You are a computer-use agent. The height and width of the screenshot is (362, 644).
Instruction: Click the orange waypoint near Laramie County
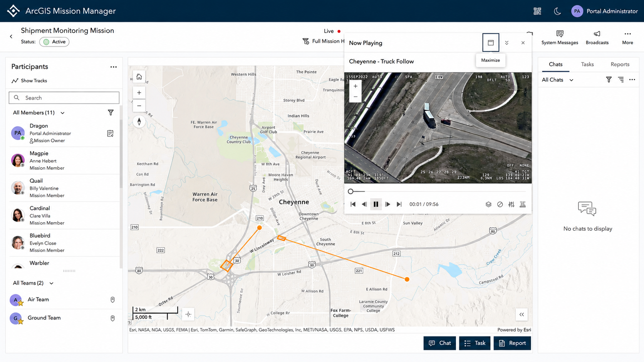point(407,279)
